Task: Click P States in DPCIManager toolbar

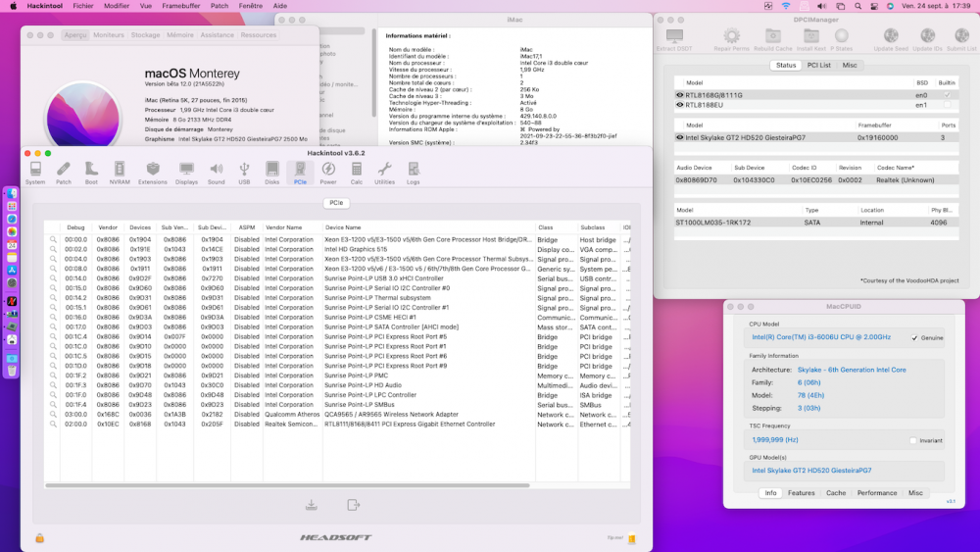Action: click(x=841, y=39)
